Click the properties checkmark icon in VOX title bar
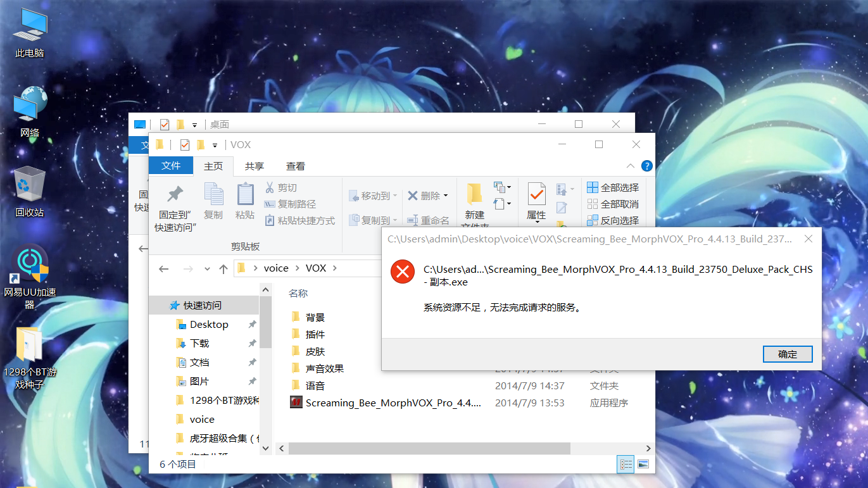 click(x=184, y=145)
